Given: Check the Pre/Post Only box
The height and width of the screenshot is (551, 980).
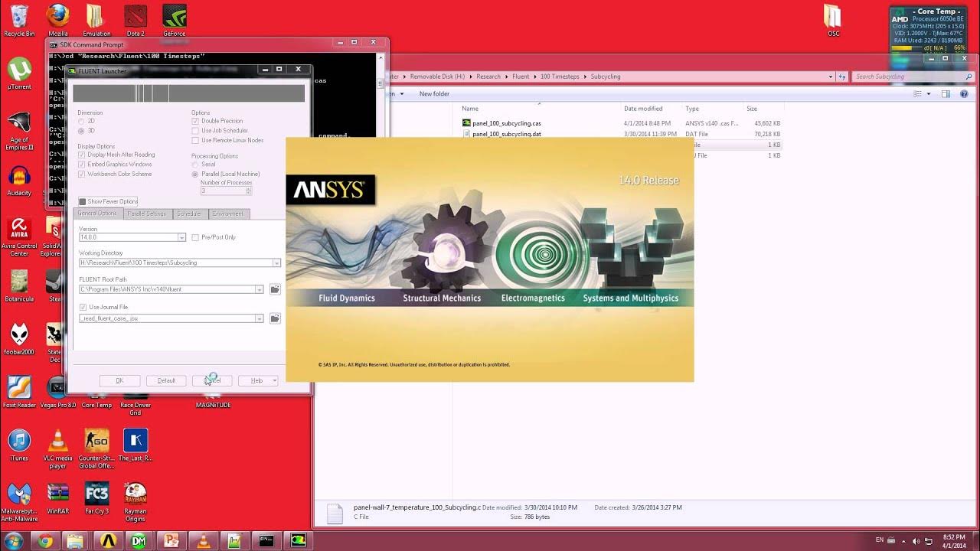Looking at the screenshot, I should (x=195, y=237).
